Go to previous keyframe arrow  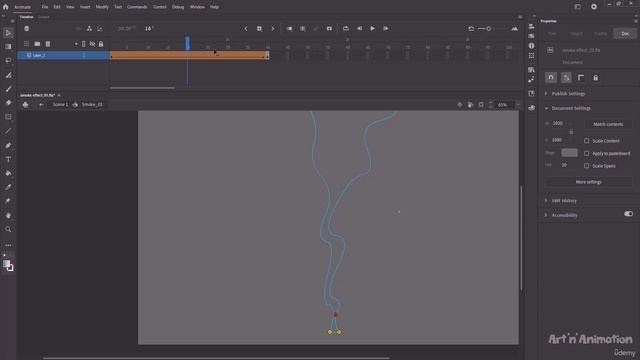(x=246, y=29)
